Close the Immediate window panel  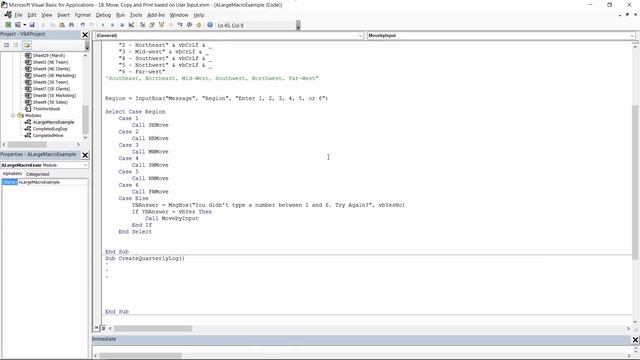coord(635,340)
